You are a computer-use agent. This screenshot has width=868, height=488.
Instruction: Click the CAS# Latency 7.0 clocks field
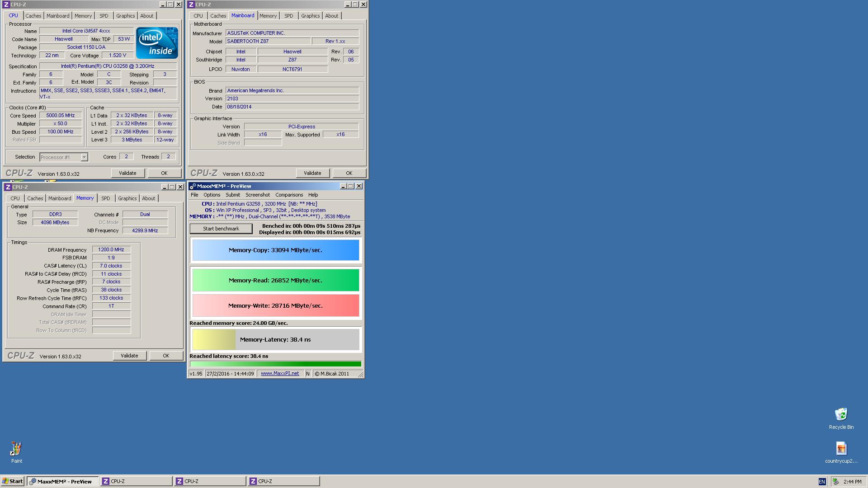click(111, 266)
